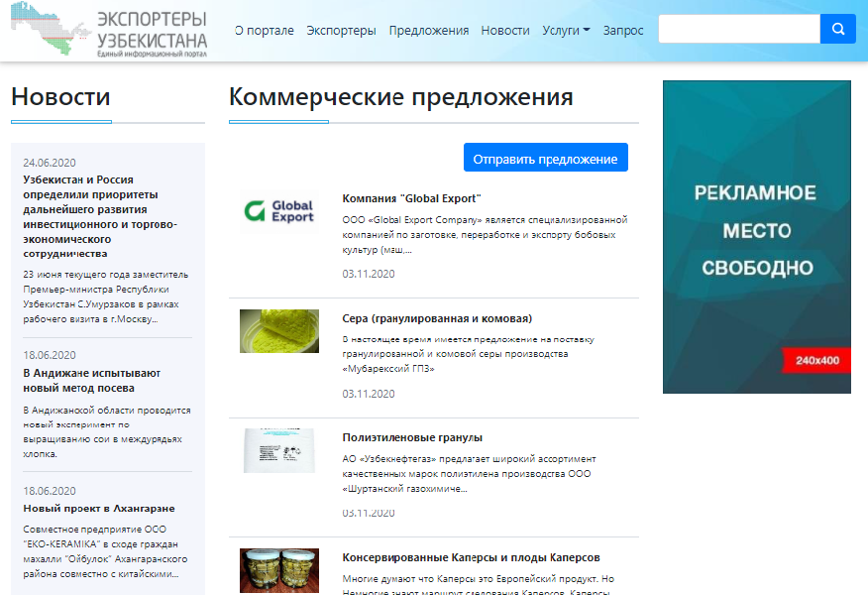The height and width of the screenshot is (595, 868).
Task: Click the Global Export company logo
Action: [278, 211]
